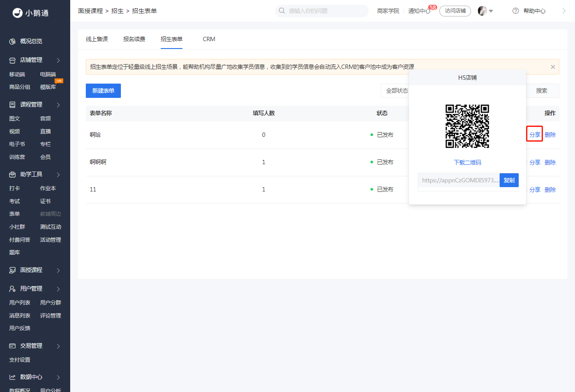Open 商品分组 in sidebar
Screen dimensions: 575x392
point(20,87)
